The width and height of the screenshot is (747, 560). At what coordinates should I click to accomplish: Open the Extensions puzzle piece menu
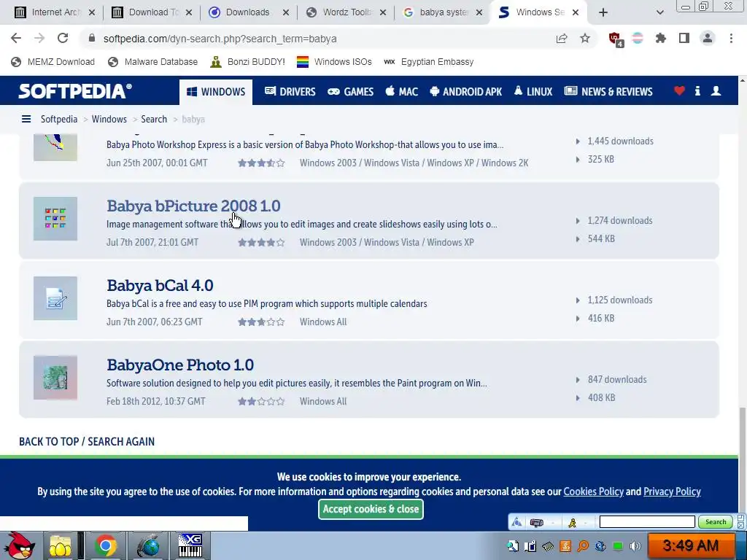(x=661, y=39)
